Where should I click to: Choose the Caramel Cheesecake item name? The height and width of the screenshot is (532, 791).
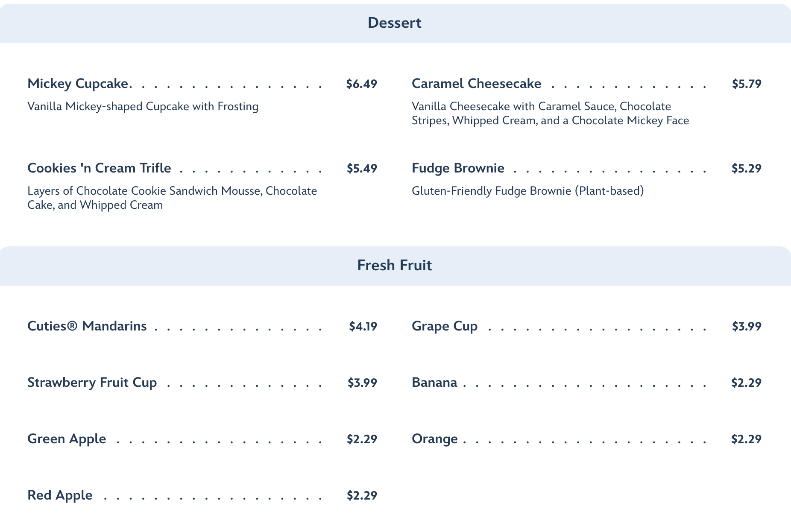476,84
